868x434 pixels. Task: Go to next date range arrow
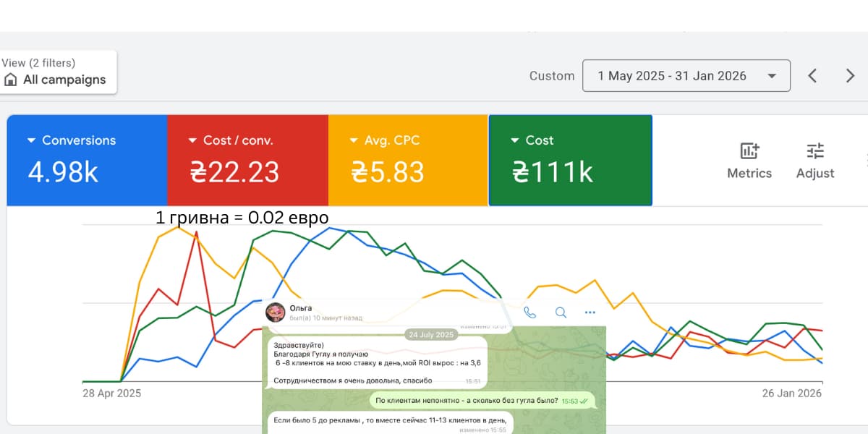coord(850,76)
